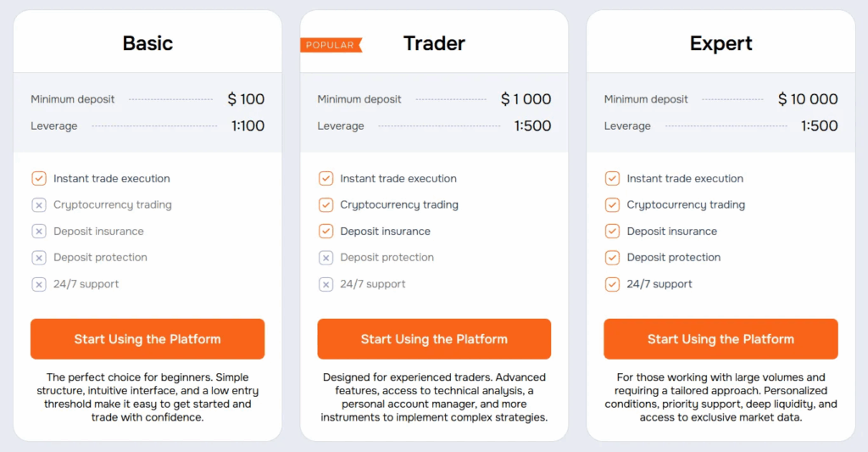Viewport: 868px width, 452px height.
Task: Click the Trader plan's Start Using the Platform button
Action: click(x=434, y=339)
